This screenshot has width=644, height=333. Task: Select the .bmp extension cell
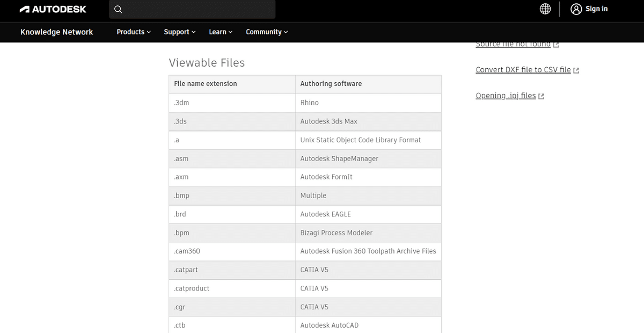(232, 196)
